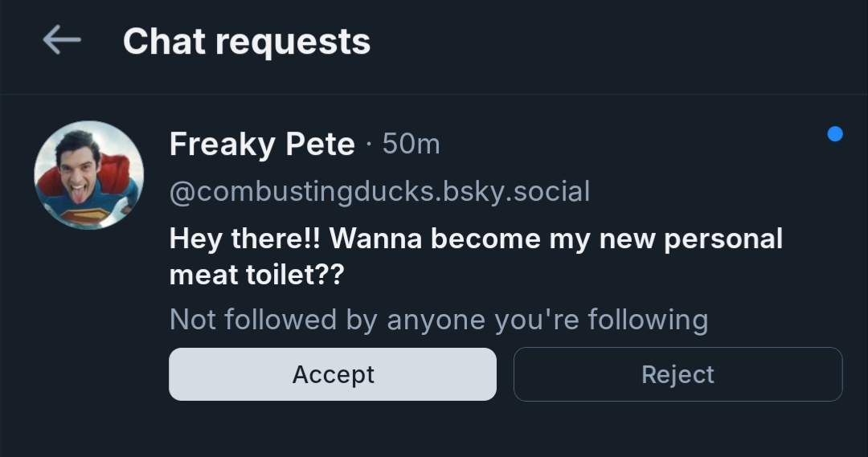The height and width of the screenshot is (457, 868).
Task: Accept the chat request
Action: coord(333,374)
